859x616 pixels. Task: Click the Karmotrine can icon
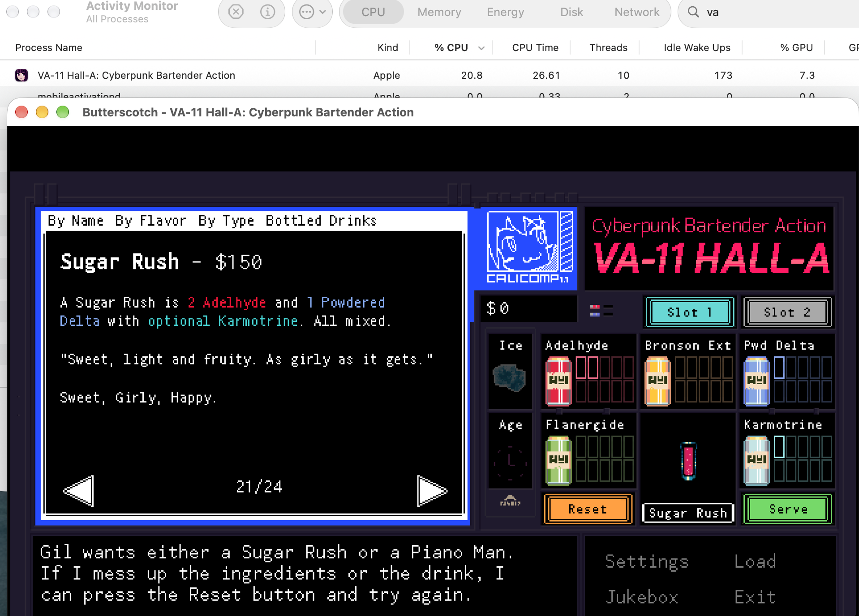(756, 461)
